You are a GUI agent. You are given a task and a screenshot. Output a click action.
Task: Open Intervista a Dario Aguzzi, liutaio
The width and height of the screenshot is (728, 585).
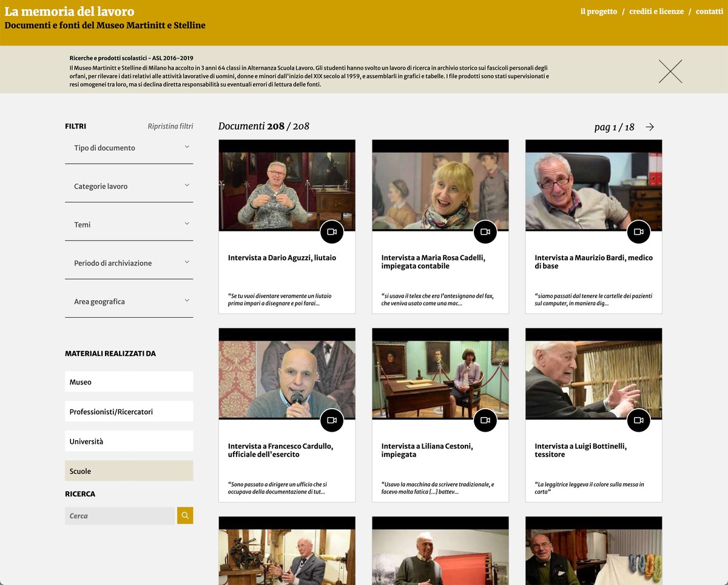(282, 258)
